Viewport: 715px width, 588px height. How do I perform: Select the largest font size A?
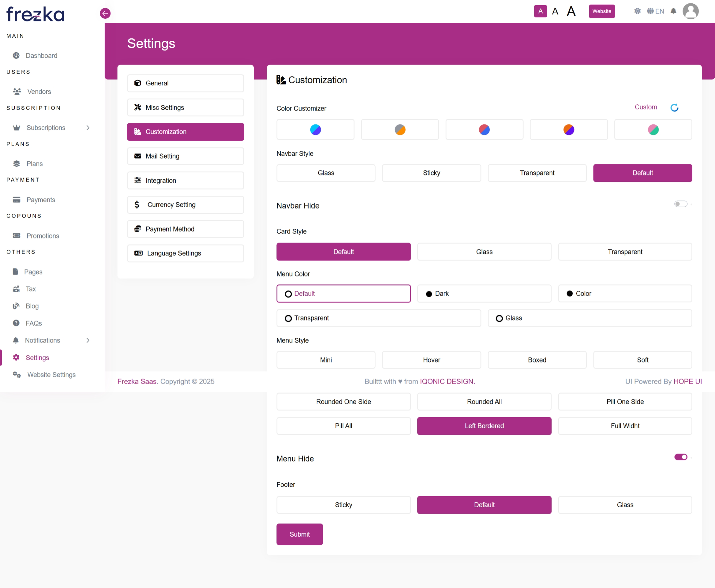pos(571,12)
